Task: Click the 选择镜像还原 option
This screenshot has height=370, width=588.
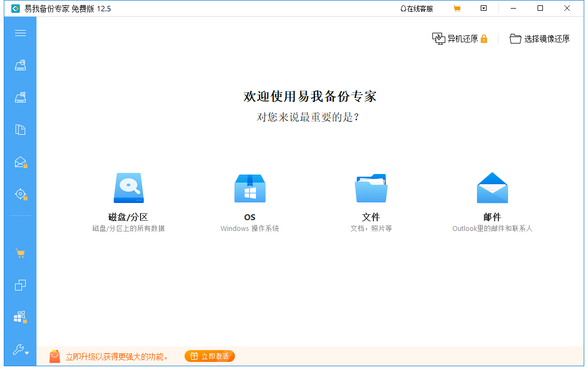Action: (x=540, y=38)
